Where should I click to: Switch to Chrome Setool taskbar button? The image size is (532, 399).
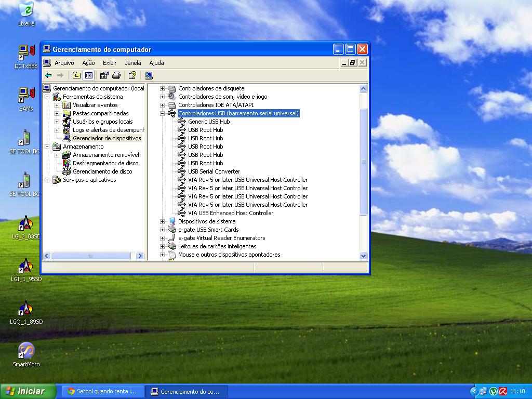(103, 392)
